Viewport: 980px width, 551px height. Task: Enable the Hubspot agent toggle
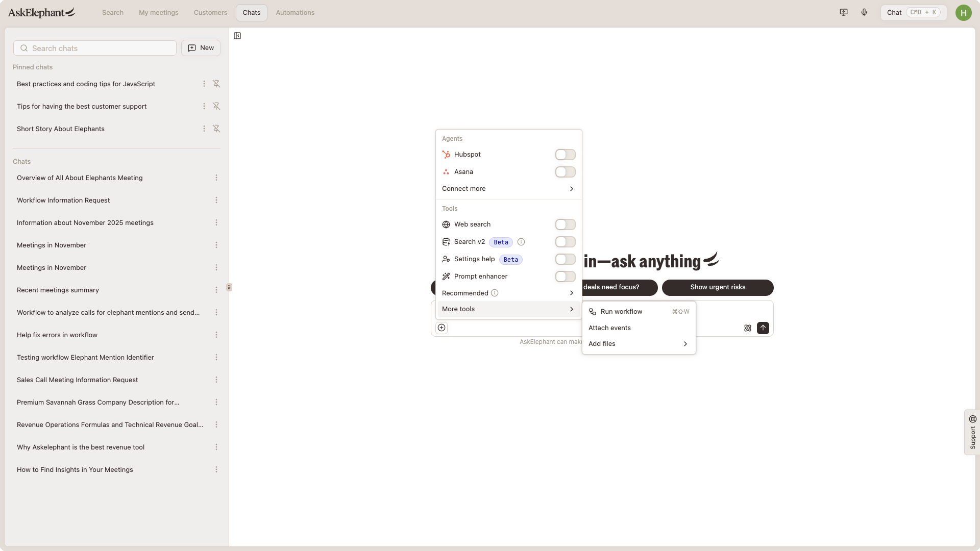[x=565, y=155]
